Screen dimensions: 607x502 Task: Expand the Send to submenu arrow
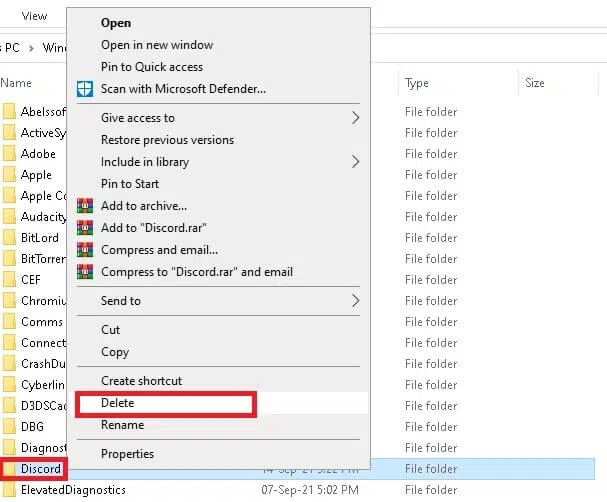pyautogui.click(x=355, y=300)
